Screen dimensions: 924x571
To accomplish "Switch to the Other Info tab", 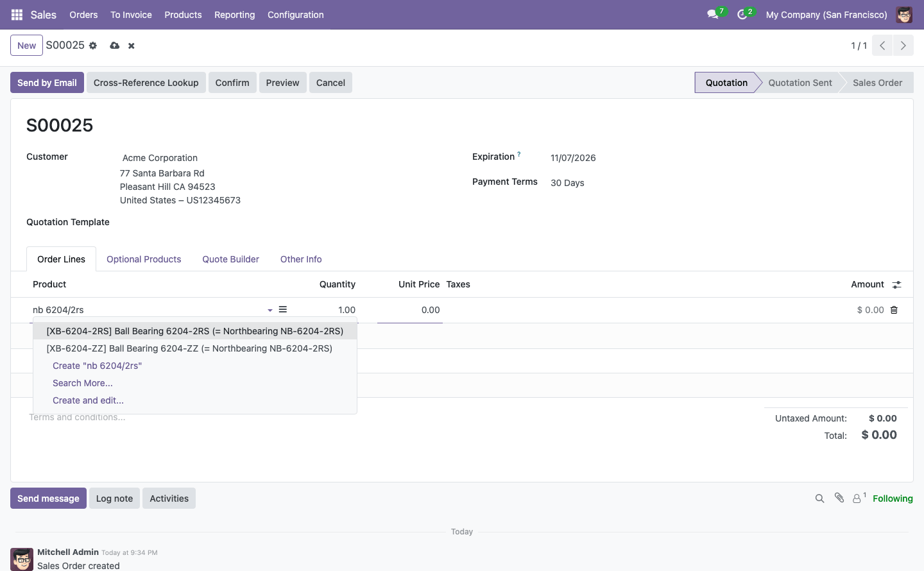I will (301, 259).
